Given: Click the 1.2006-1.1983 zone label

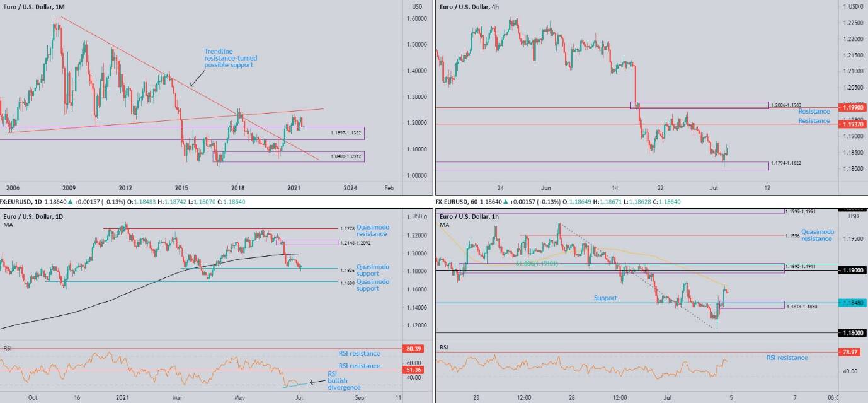Looking at the screenshot, I should [787, 104].
